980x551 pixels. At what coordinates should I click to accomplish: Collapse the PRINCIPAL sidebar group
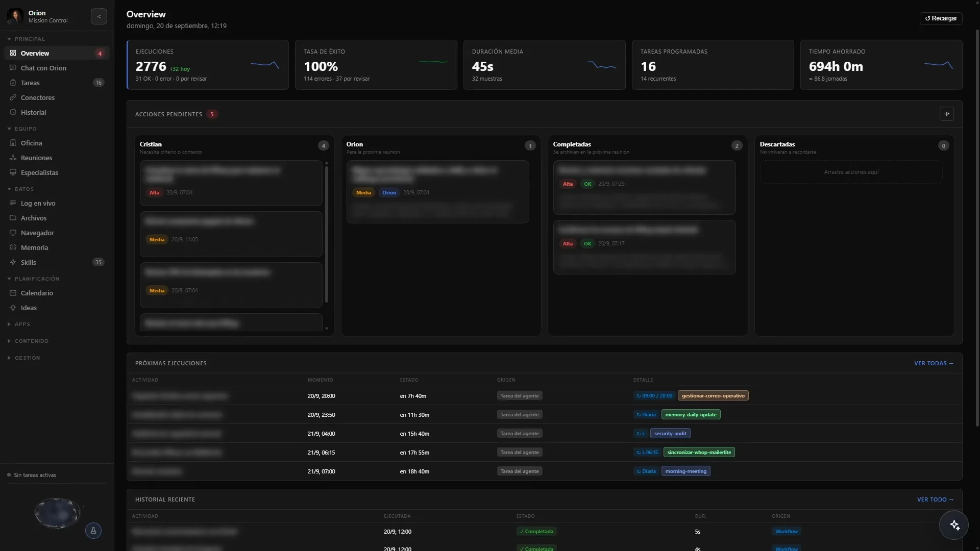point(26,39)
